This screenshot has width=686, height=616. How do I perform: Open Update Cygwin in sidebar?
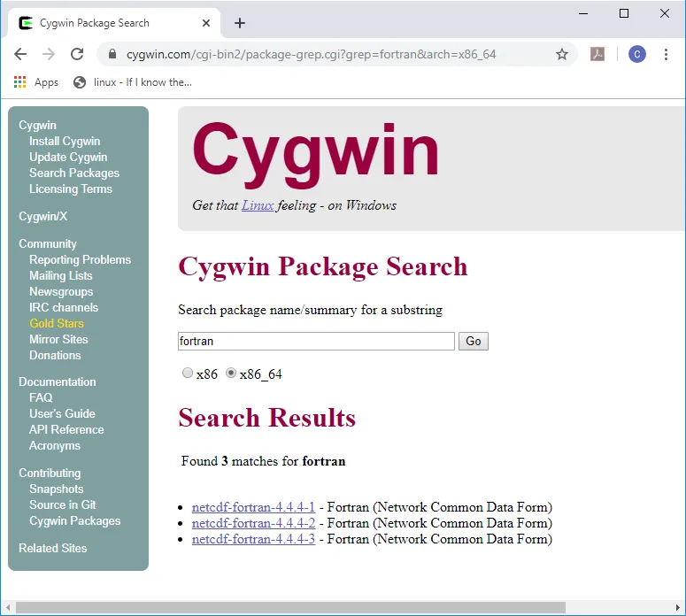[68, 157]
